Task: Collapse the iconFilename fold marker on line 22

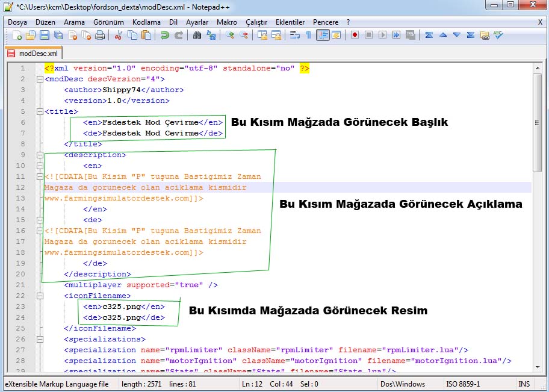Action: click(40, 296)
